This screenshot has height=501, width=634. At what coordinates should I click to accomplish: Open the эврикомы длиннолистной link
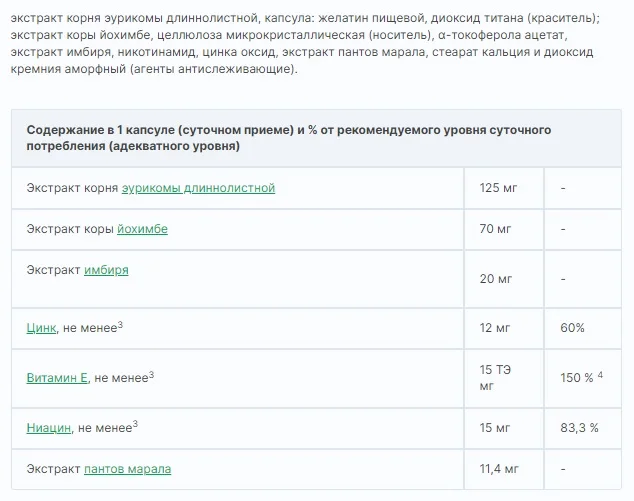(x=198, y=188)
